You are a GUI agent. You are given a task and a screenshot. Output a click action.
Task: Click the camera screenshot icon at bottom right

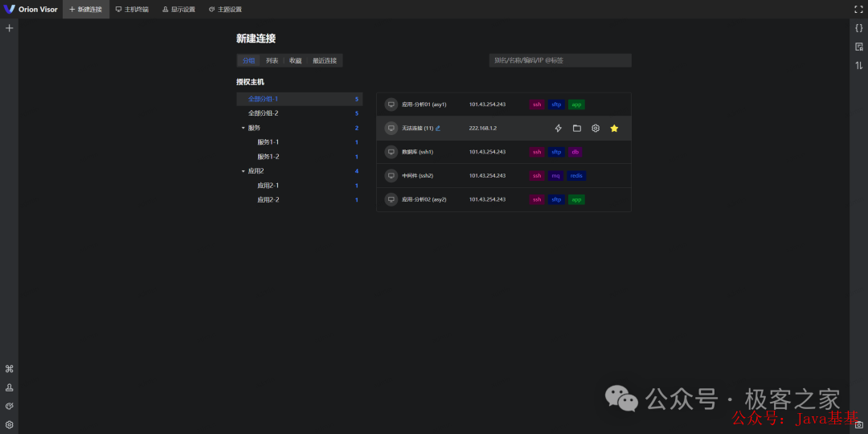[858, 425]
